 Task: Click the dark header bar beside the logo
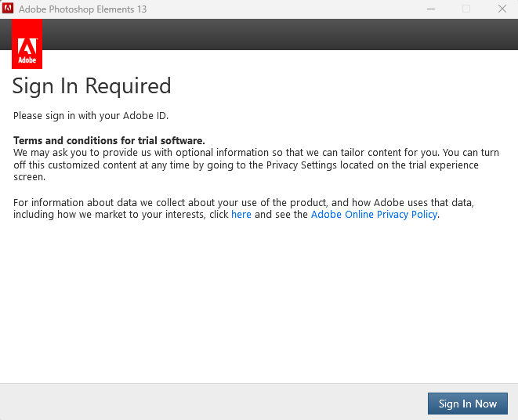point(274,34)
